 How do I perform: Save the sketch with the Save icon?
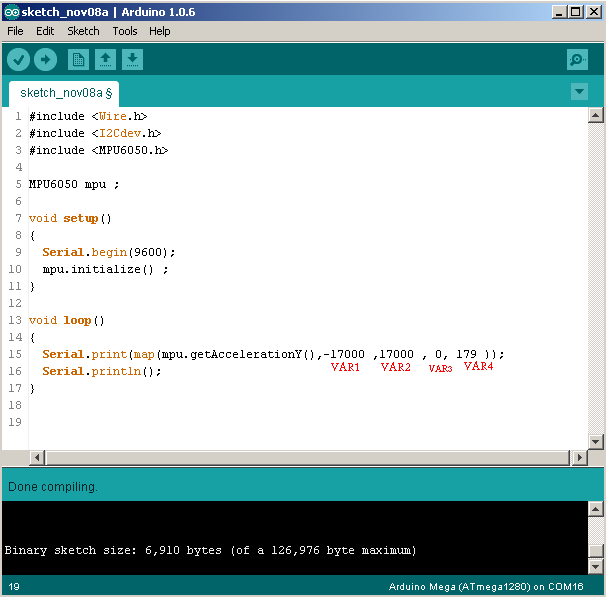(133, 60)
